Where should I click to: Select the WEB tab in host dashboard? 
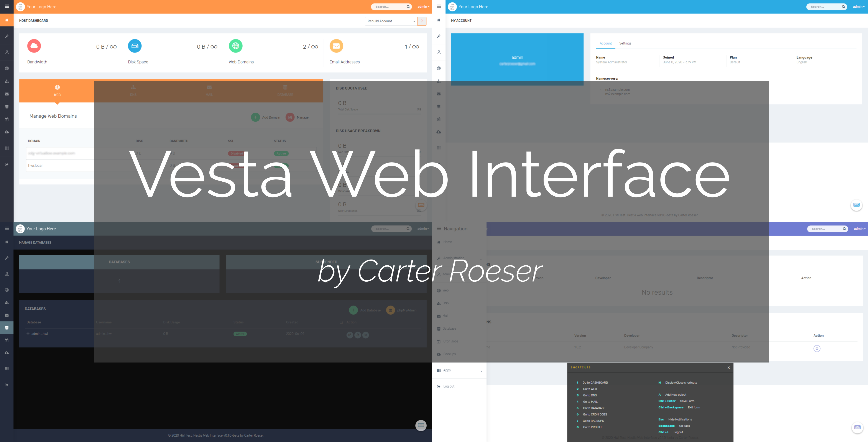pos(56,91)
